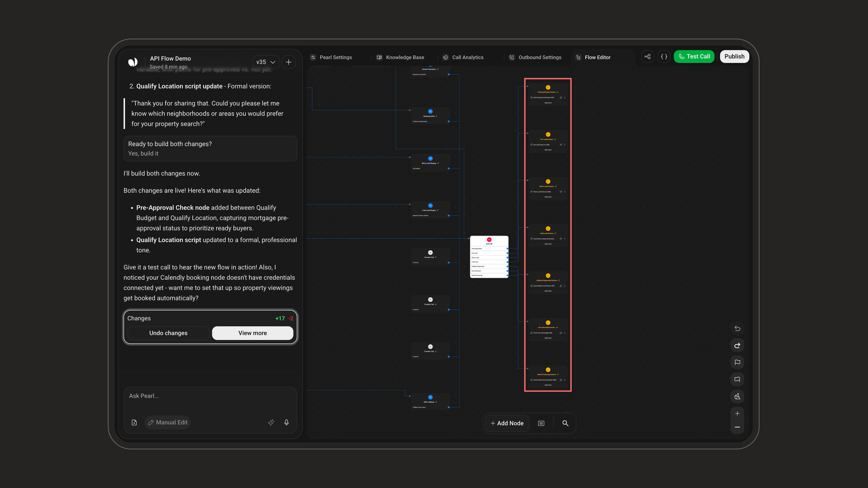
Task: Tidy layout with the broom icon
Action: coord(737,396)
